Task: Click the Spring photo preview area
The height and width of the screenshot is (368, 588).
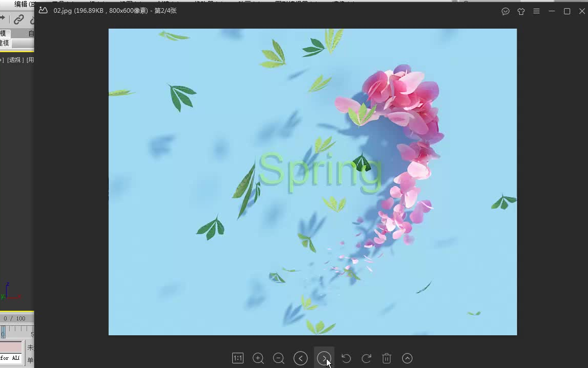Action: point(312,181)
